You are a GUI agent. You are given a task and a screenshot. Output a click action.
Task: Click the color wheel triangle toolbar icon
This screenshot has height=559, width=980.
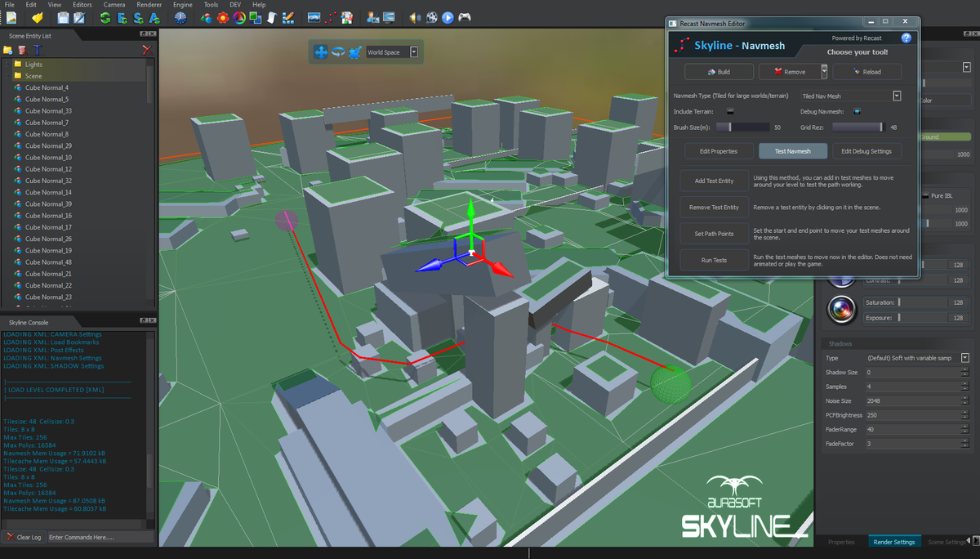click(238, 17)
